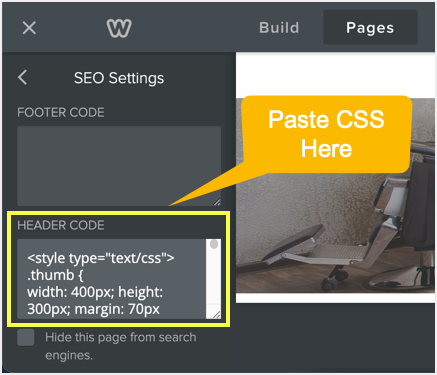This screenshot has height=375, width=437.
Task: Close the editor with the X icon
Action: pos(29,28)
